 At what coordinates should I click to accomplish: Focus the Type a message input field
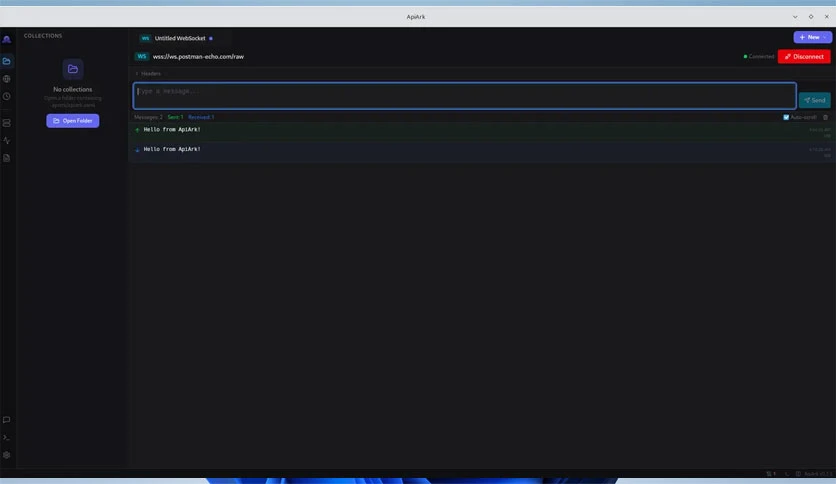click(x=465, y=96)
